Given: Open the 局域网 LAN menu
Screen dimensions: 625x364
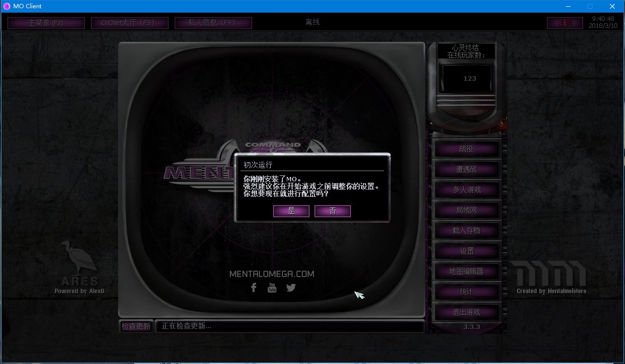Looking at the screenshot, I should tap(467, 210).
